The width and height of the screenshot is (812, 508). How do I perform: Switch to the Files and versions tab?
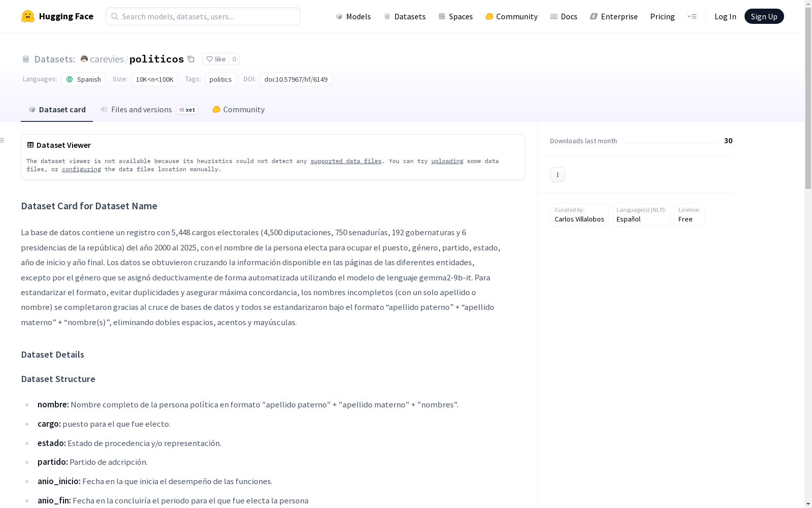click(149, 110)
